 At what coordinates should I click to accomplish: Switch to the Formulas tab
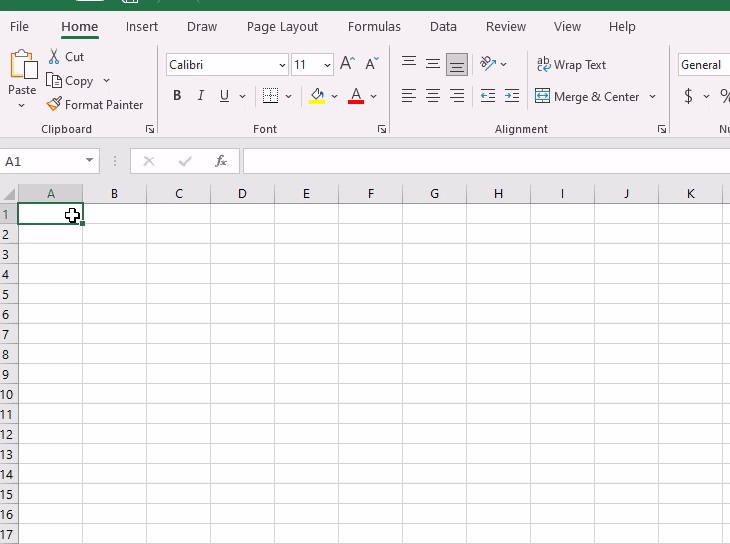coord(374,27)
